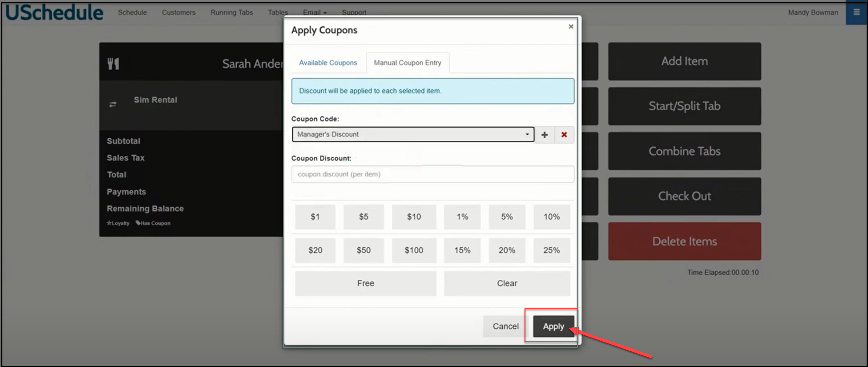Click the fork and knife tab icon
Viewport: 868px width, 367px height.
coord(113,63)
